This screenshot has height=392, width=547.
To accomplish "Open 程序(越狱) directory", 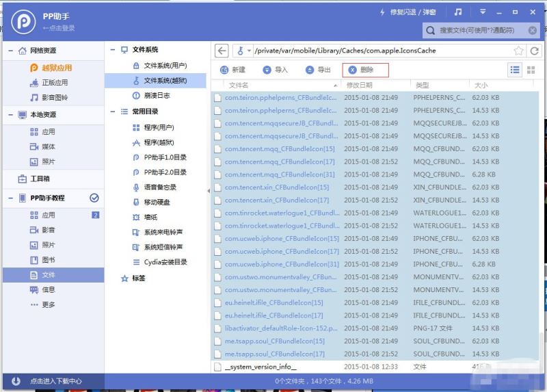I will point(153,142).
